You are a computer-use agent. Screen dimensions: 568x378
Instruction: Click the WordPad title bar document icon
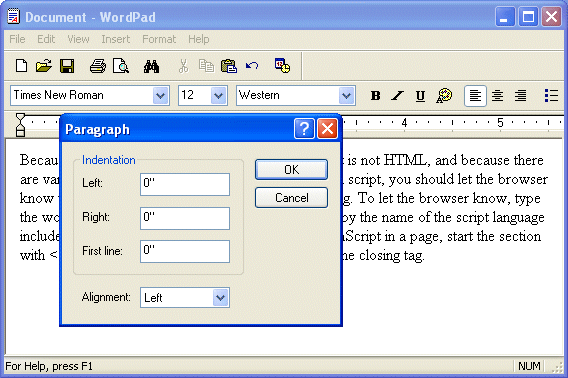click(14, 17)
